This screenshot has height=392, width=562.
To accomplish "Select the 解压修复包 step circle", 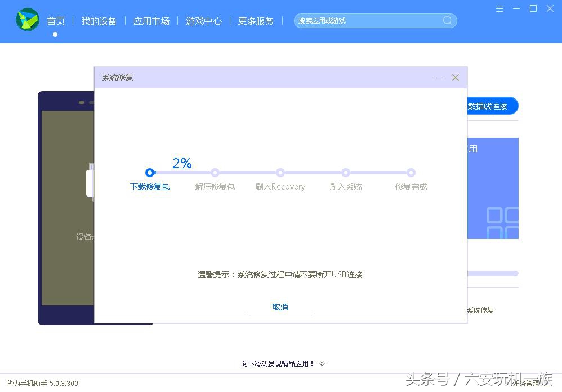I will 215,173.
